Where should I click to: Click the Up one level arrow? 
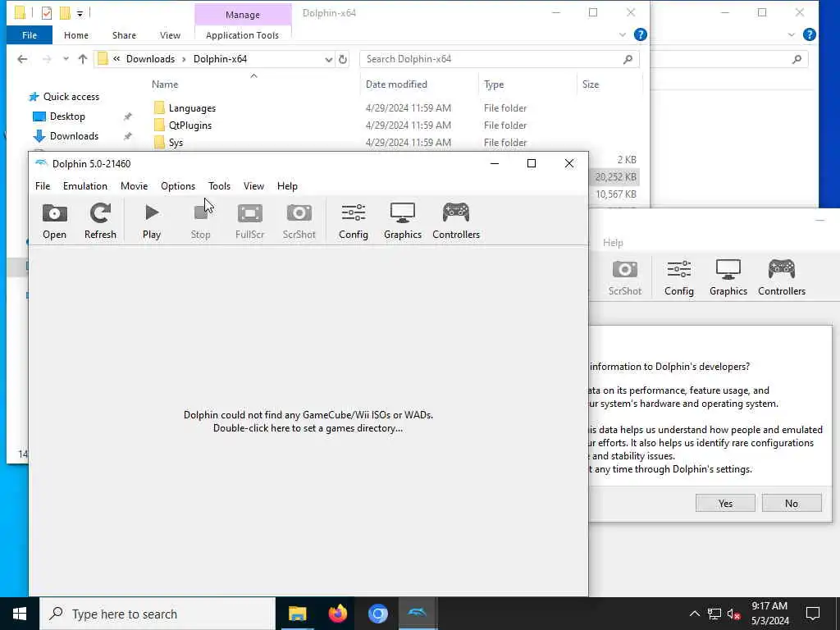coord(83,59)
